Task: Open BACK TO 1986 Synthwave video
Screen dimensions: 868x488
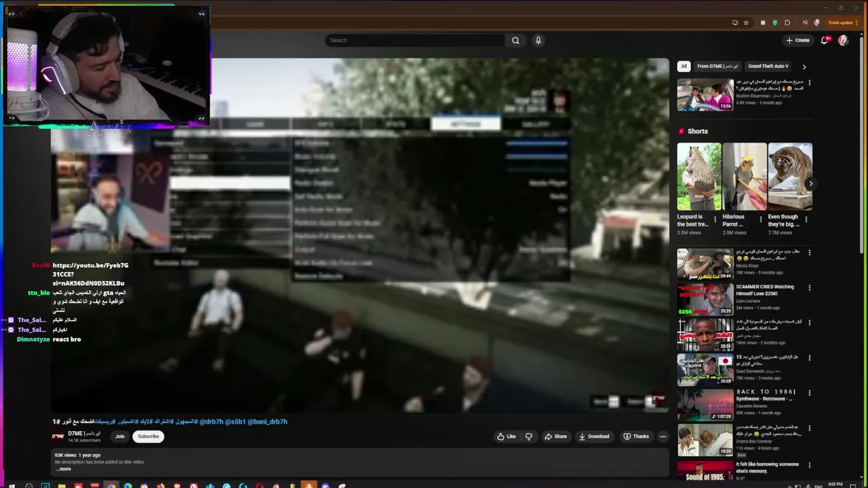Action: 705,405
